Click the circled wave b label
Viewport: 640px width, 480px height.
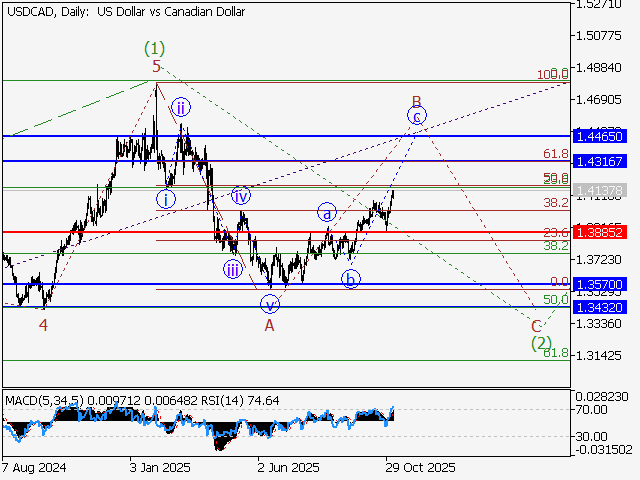point(350,278)
